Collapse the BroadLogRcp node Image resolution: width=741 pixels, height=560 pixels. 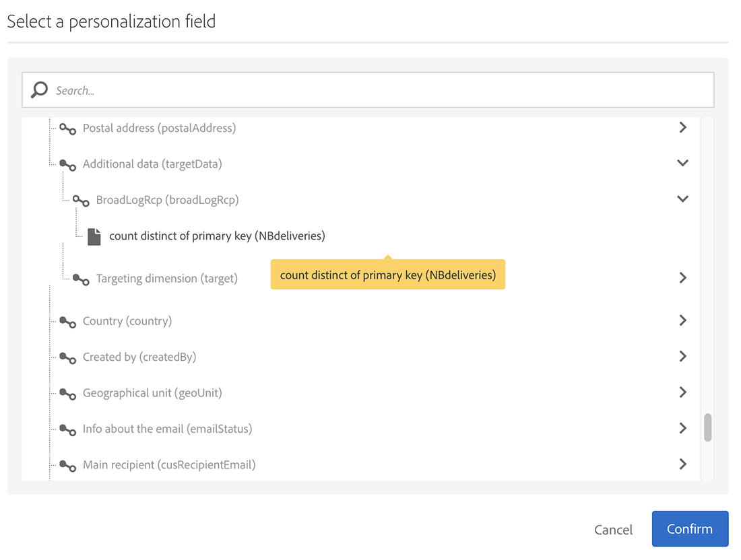coord(682,199)
